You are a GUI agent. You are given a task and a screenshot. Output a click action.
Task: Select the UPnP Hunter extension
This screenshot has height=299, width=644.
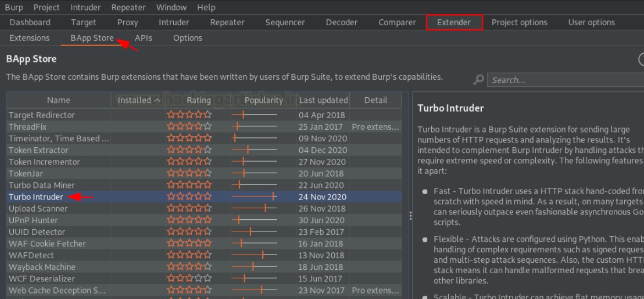pos(204,220)
